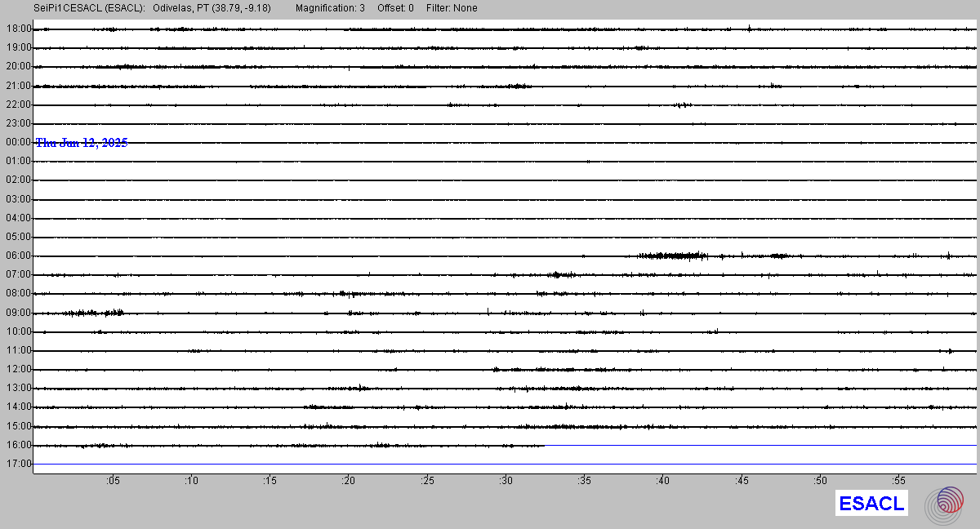This screenshot has height=529, width=980.
Task: Click the :25 minute axis tick label
Action: point(427,481)
